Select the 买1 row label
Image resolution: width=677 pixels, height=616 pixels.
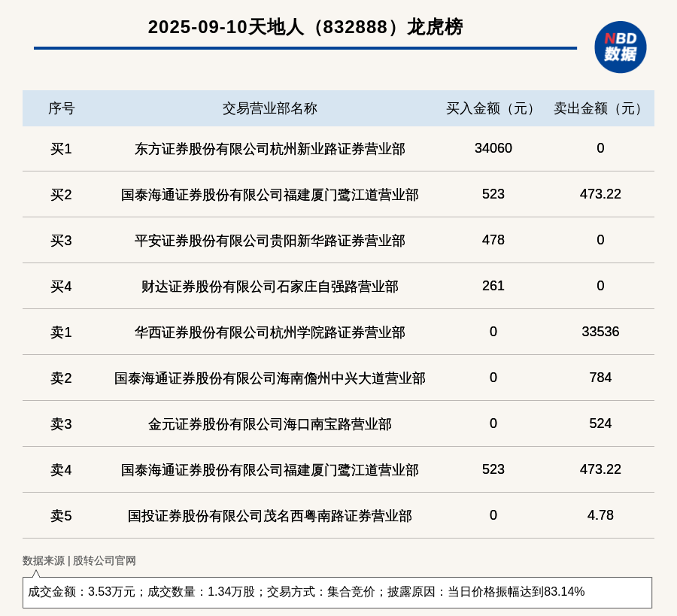pos(61,149)
